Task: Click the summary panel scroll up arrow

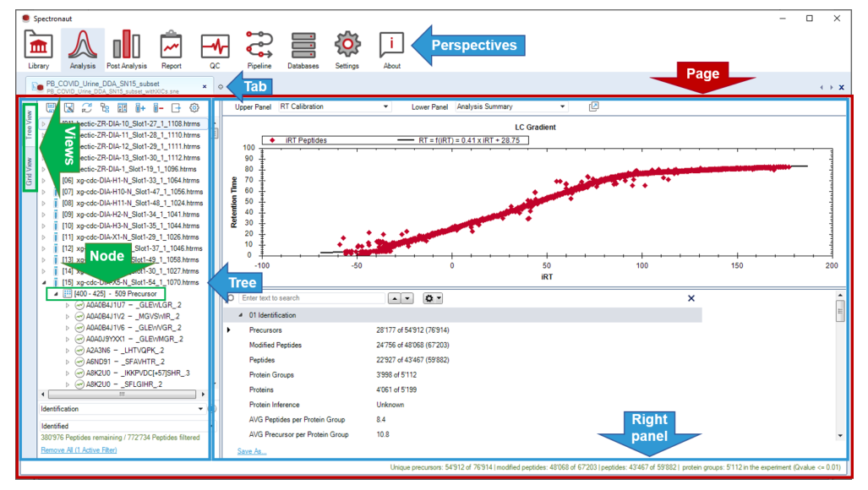Action: pyautogui.click(x=840, y=296)
